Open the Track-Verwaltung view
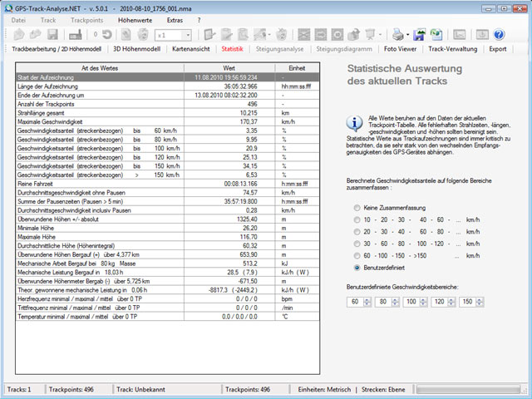 (452, 49)
